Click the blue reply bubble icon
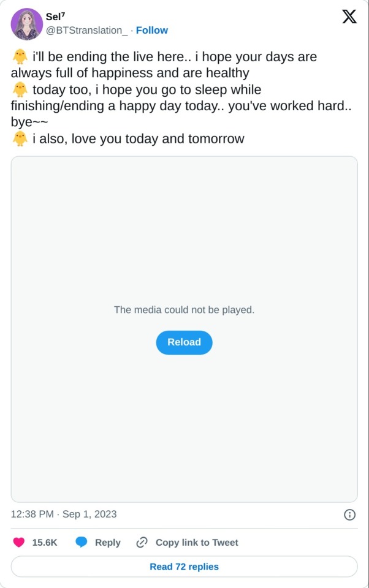This screenshot has height=588, width=369. [82, 542]
